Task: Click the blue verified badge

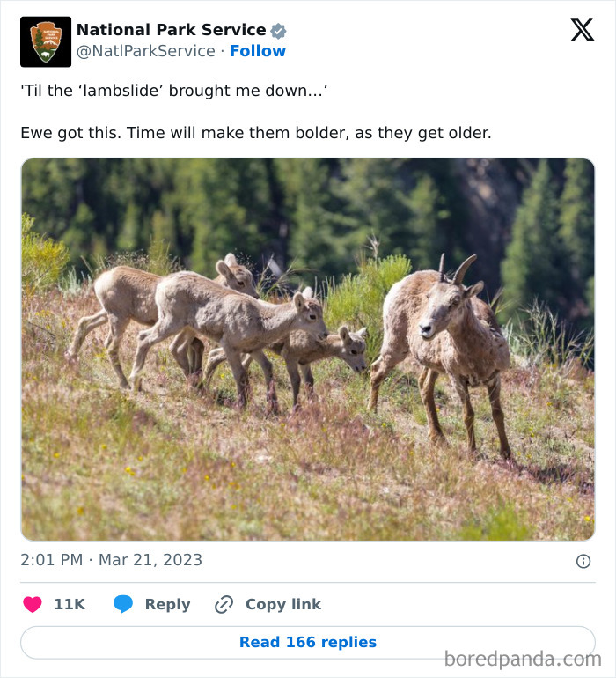Action: click(278, 31)
